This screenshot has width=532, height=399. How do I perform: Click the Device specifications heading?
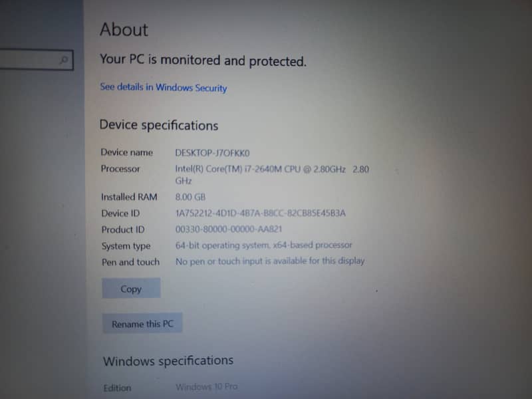pos(159,125)
